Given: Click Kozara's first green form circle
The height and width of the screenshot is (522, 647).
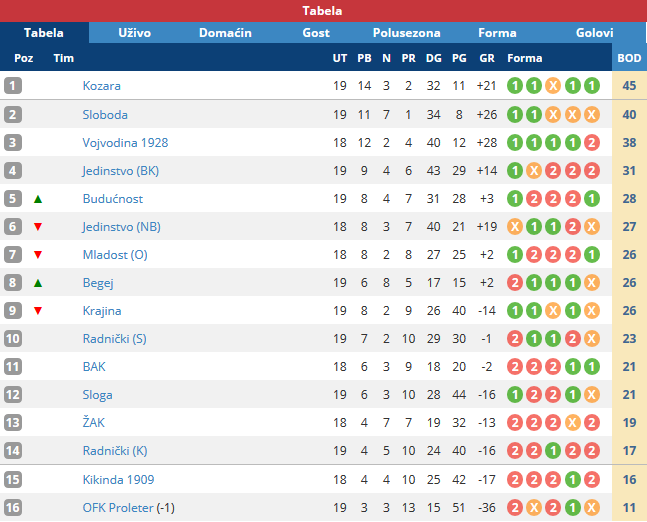Looking at the screenshot, I should (515, 86).
